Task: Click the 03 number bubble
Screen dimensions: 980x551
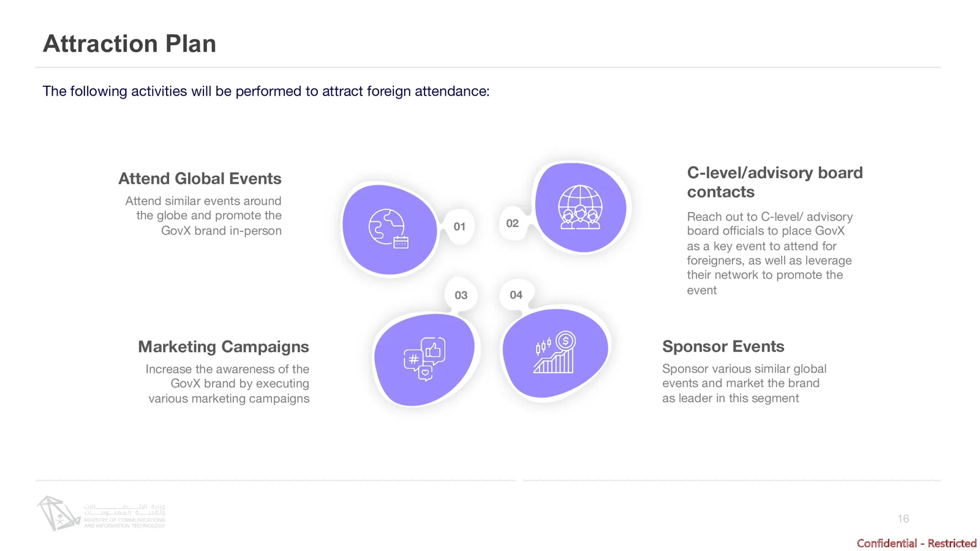Action: pyautogui.click(x=461, y=295)
